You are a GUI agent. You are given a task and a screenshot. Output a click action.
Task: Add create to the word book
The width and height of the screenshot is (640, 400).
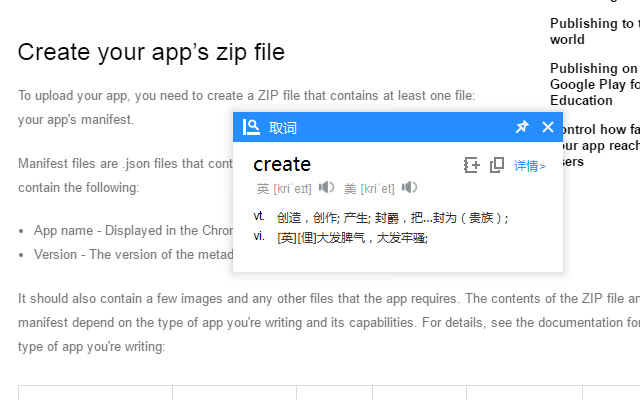pyautogui.click(x=472, y=165)
